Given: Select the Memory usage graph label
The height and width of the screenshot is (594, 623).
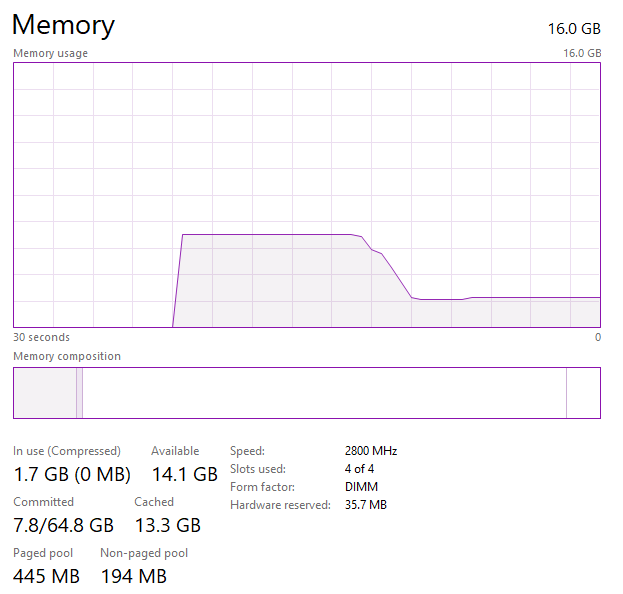Looking at the screenshot, I should [x=50, y=53].
